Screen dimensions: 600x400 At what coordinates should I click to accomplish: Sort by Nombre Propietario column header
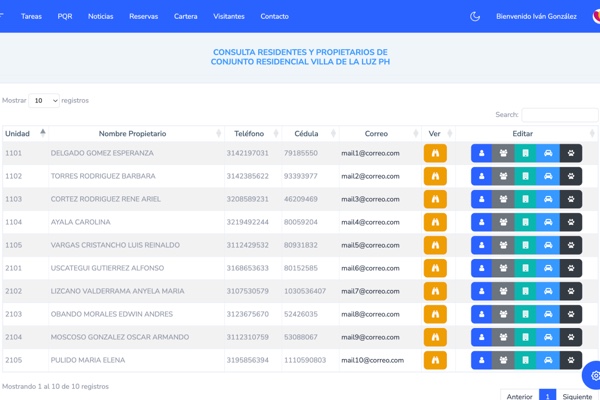click(x=133, y=133)
